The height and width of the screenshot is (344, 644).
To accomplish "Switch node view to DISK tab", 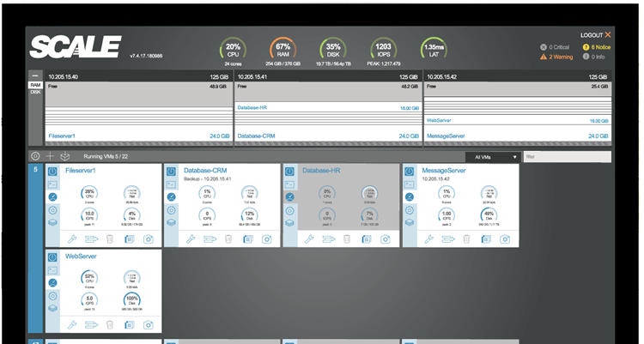I will pyautogui.click(x=35, y=92).
